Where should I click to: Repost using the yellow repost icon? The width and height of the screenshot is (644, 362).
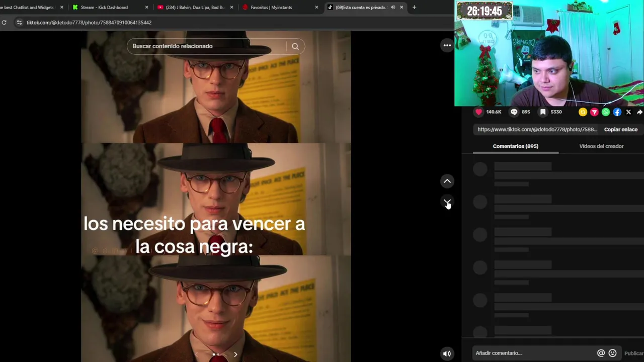[583, 112]
